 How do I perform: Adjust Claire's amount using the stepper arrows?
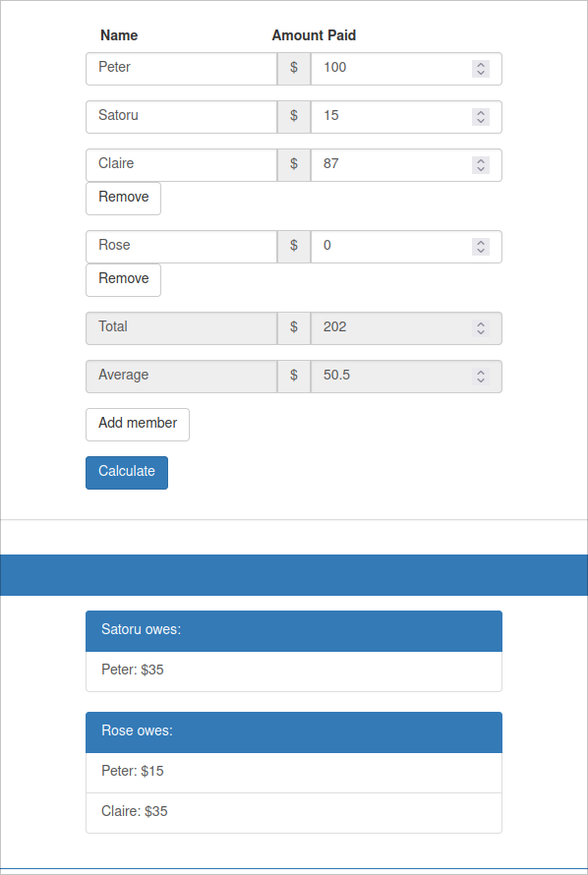pos(480,164)
